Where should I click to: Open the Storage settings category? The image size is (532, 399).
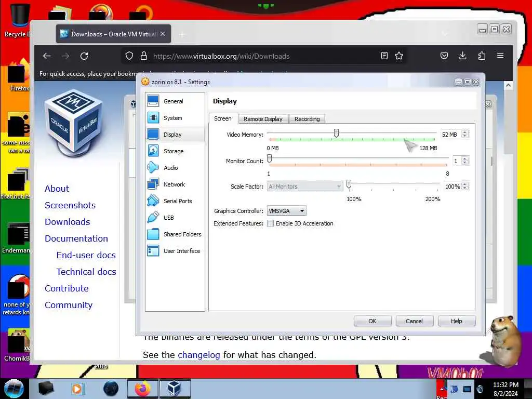(175, 151)
